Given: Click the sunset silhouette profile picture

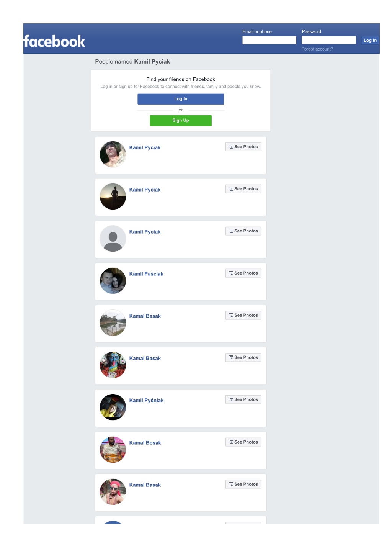Looking at the screenshot, I should (113, 196).
